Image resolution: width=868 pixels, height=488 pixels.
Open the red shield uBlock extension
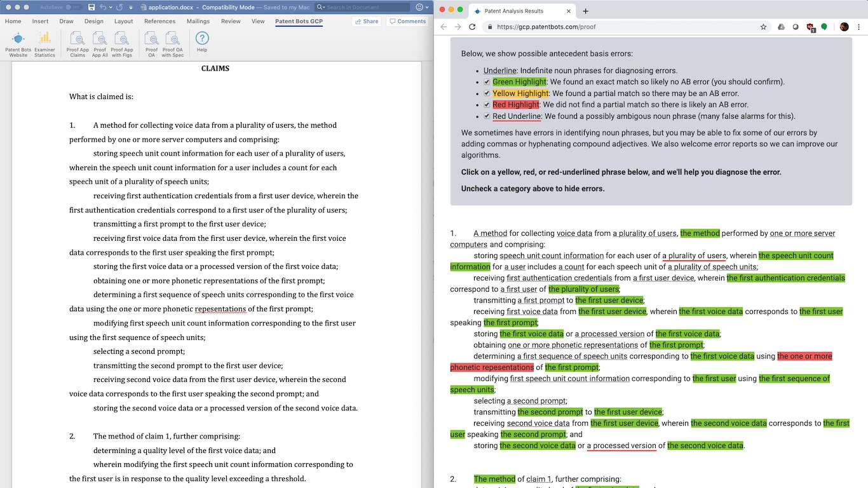click(x=810, y=27)
